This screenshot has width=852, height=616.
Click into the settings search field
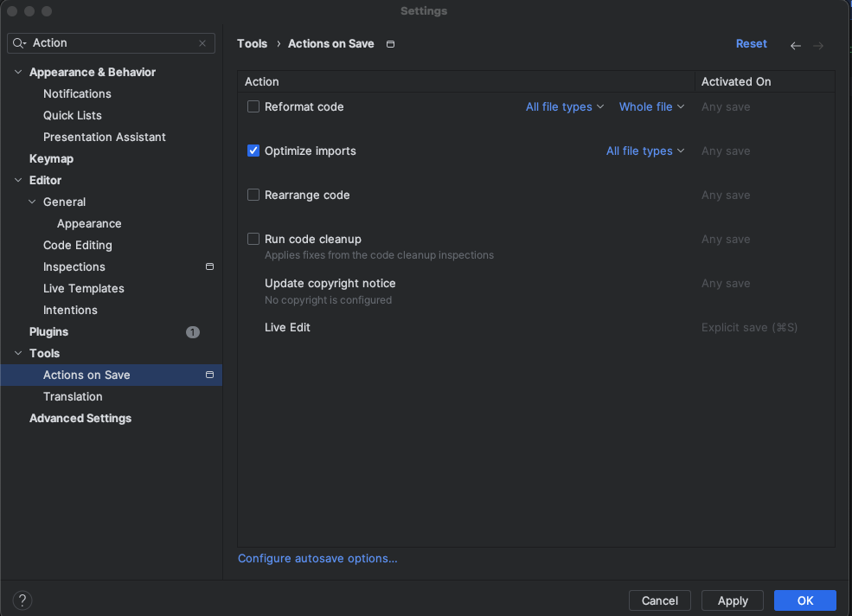[x=112, y=43]
